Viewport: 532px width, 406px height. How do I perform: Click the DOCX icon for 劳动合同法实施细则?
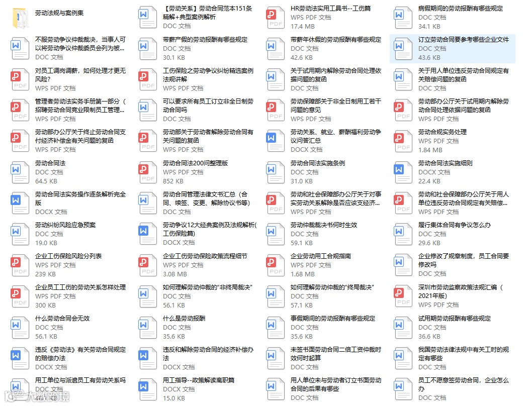(403, 172)
